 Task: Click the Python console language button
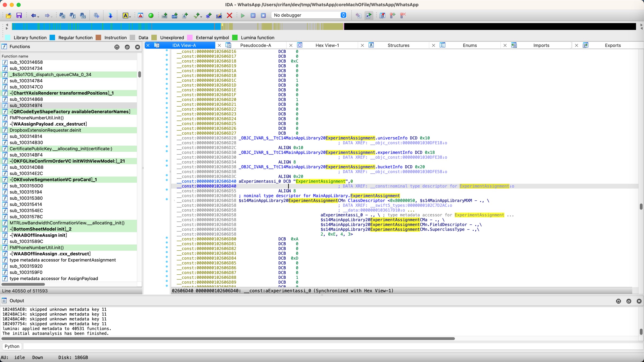point(12,346)
